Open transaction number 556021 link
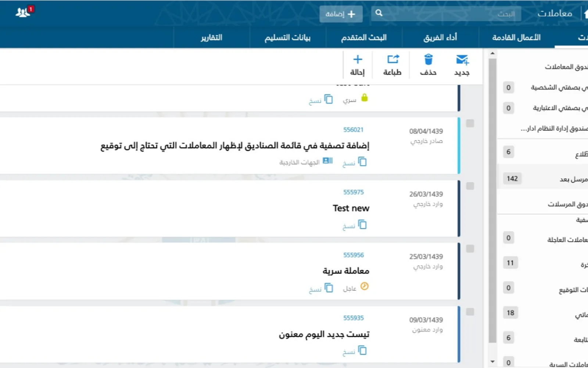This screenshot has width=588, height=368. (353, 130)
